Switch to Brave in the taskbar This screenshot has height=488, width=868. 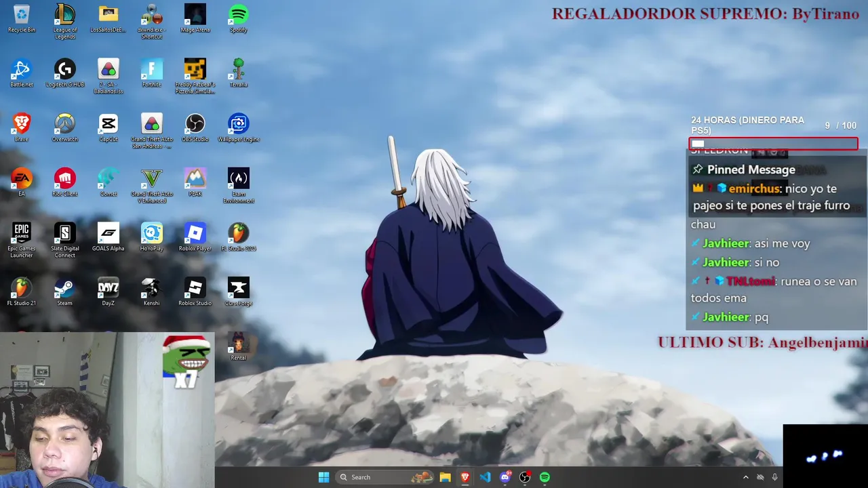coord(465,477)
